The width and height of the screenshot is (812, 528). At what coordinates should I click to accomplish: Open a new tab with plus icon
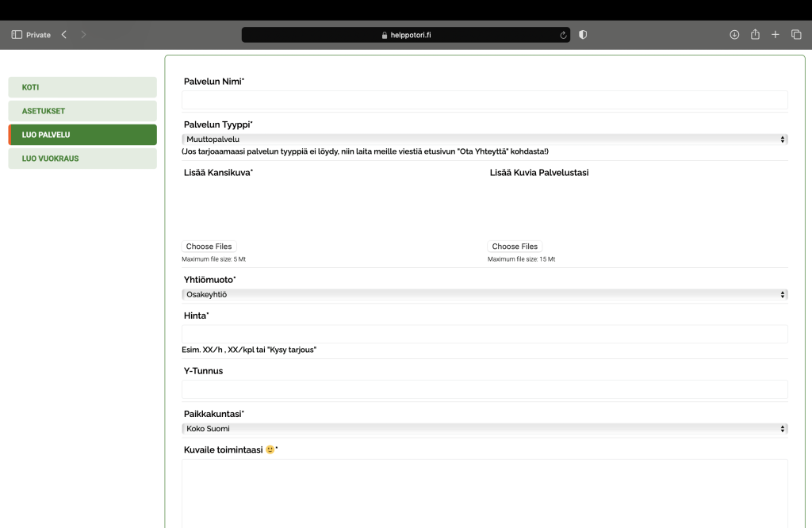776,35
